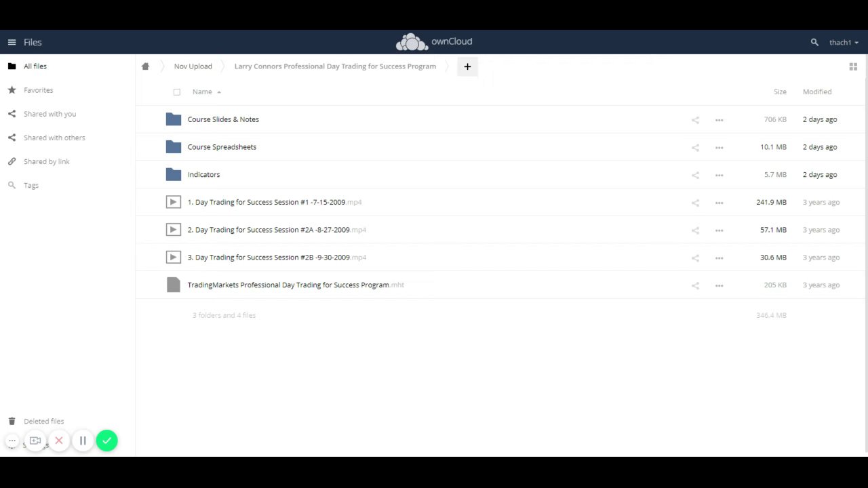Open Indicators folder
The height and width of the screenshot is (488, 868).
pos(203,175)
